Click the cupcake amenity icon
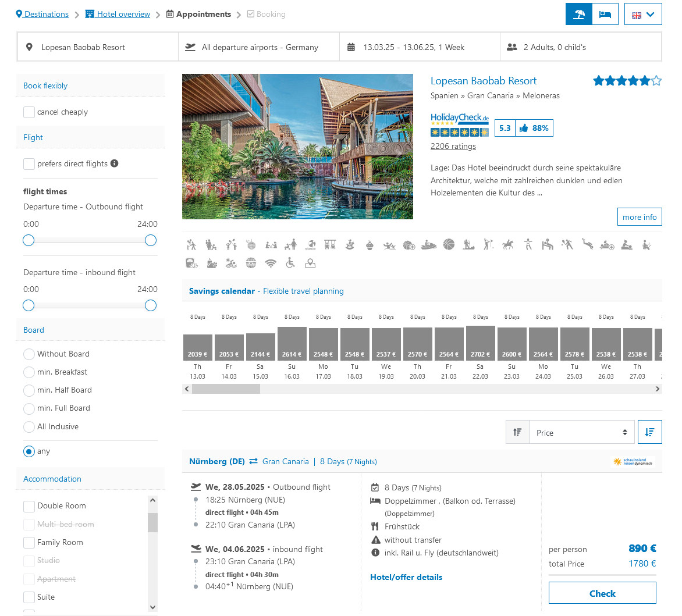 coord(370,245)
